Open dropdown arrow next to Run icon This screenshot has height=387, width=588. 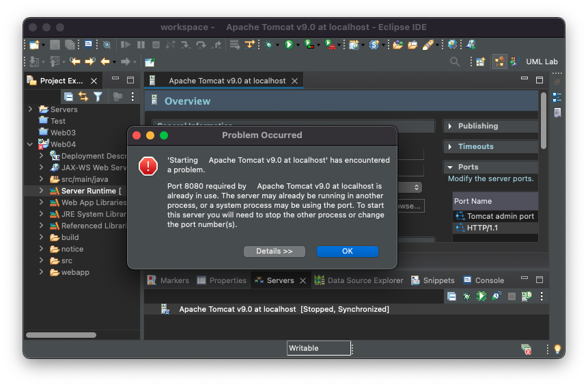point(298,45)
